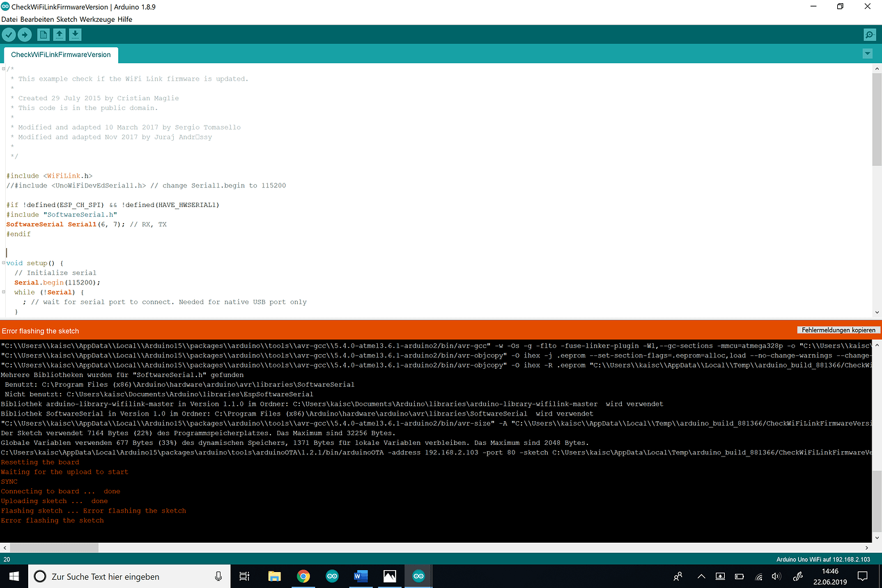Open the Windows Start menu
This screenshot has height=588, width=882.
pyautogui.click(x=12, y=576)
